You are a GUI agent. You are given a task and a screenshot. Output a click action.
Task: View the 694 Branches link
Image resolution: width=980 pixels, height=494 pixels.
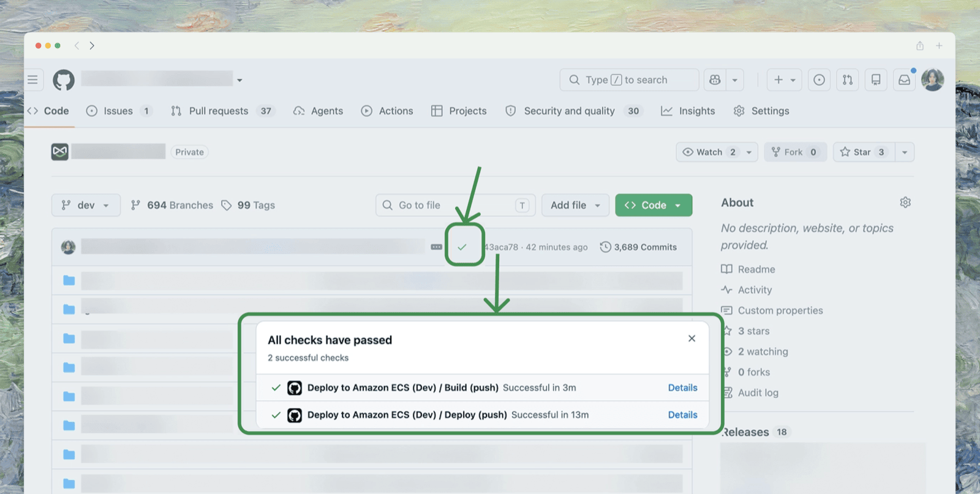tap(172, 205)
